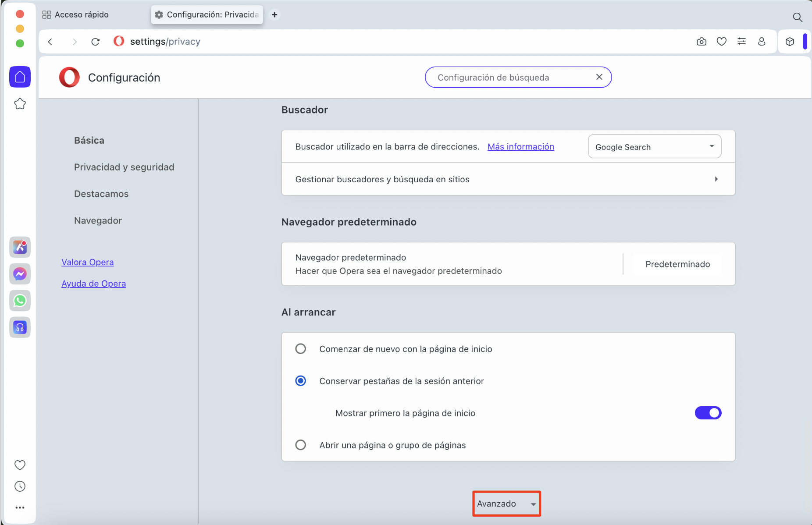The image size is (812, 525).
Task: Disable Mostrar primero la página de inicio
Action: point(708,412)
